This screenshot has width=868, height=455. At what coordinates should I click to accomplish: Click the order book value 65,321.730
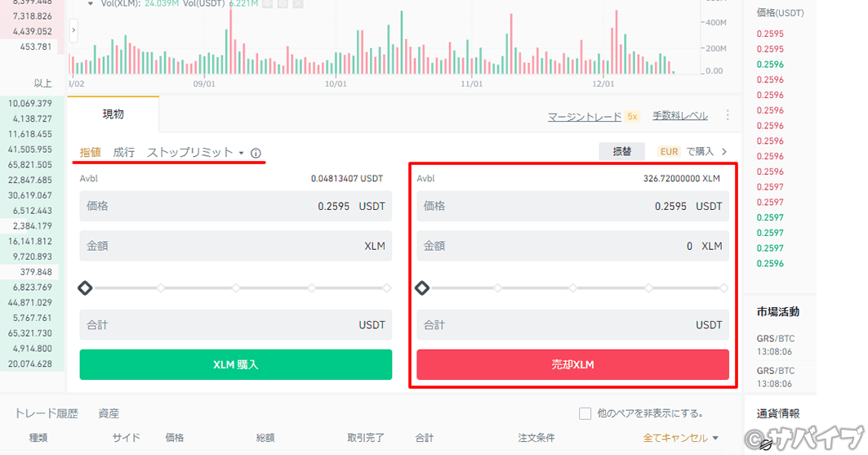click(30, 333)
